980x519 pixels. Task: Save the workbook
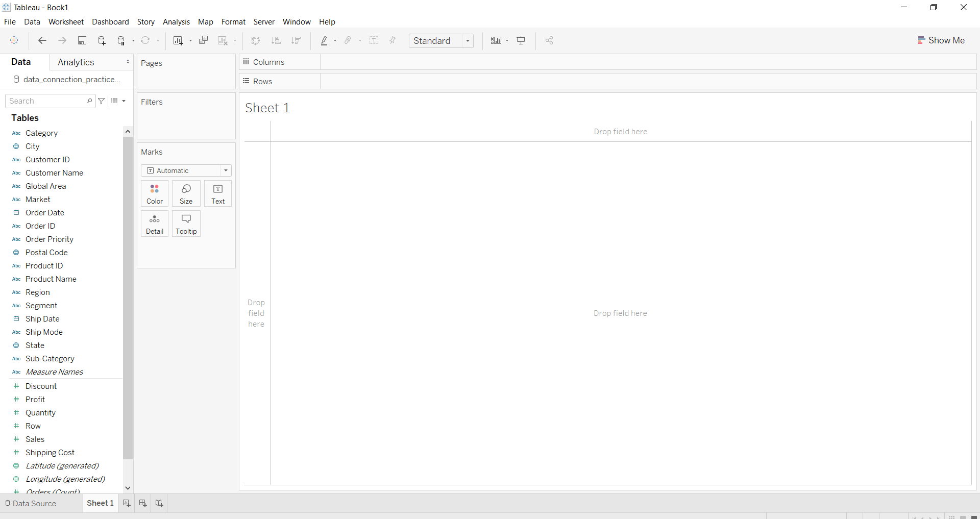[x=82, y=41]
